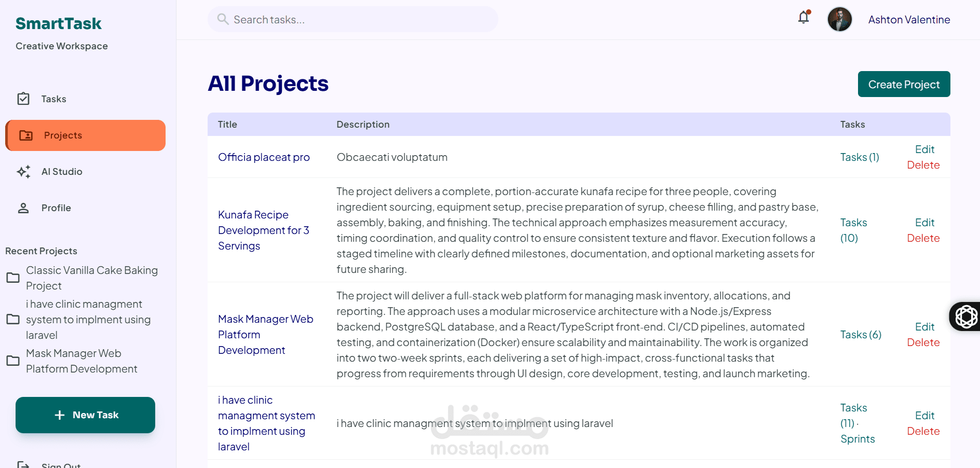Open Tasks (10) for the Kunafa Recipe project
This screenshot has height=468, width=980.
click(x=854, y=230)
